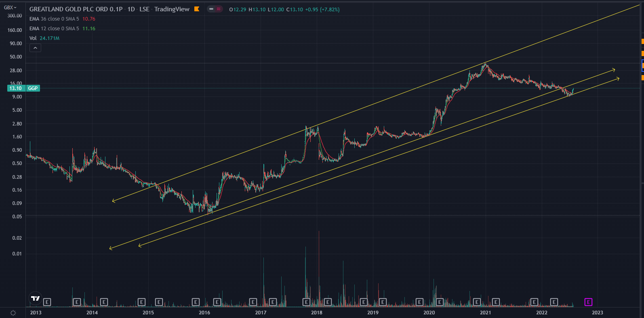Click the 2018 label on time axis

(317, 313)
